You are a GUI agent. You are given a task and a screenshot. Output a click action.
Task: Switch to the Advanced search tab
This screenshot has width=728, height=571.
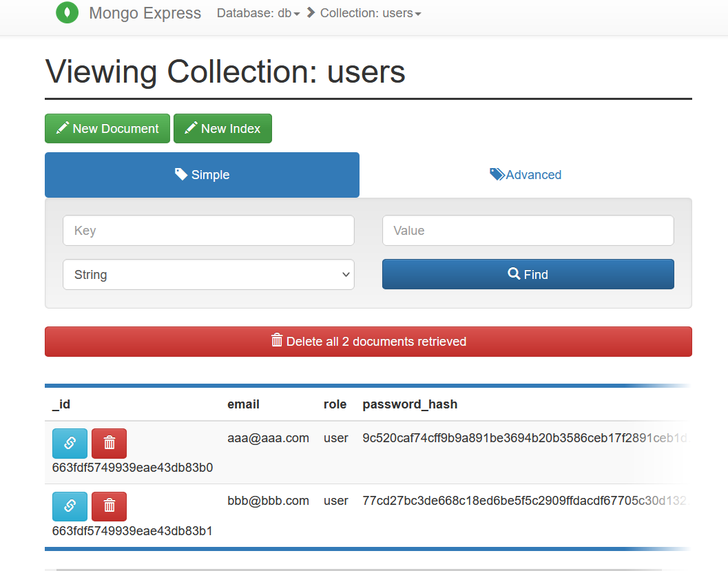click(526, 174)
